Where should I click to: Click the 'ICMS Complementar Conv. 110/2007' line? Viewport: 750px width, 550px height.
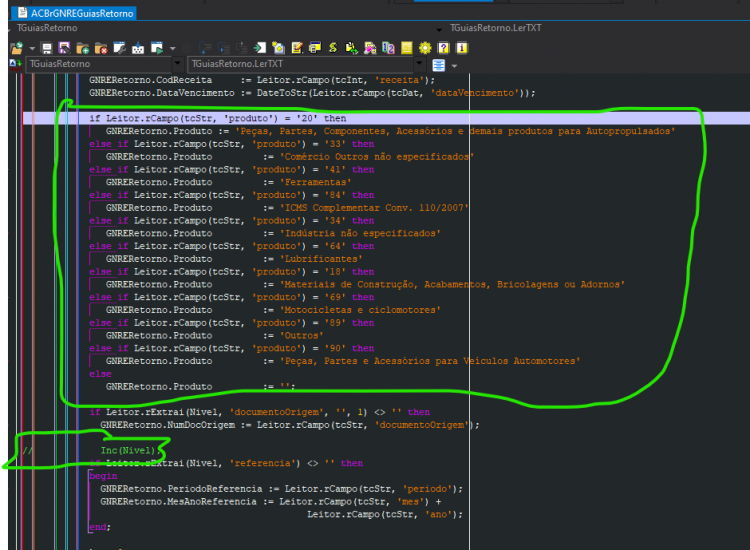[x=287, y=208]
